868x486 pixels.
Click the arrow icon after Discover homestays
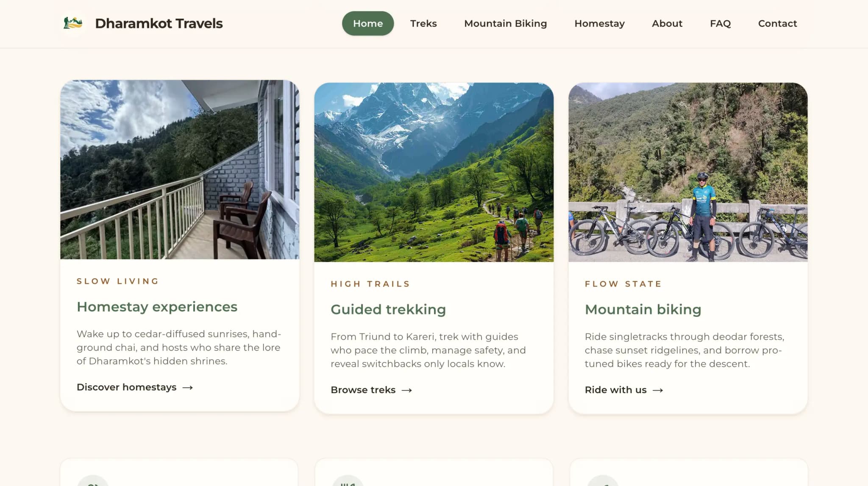point(188,387)
